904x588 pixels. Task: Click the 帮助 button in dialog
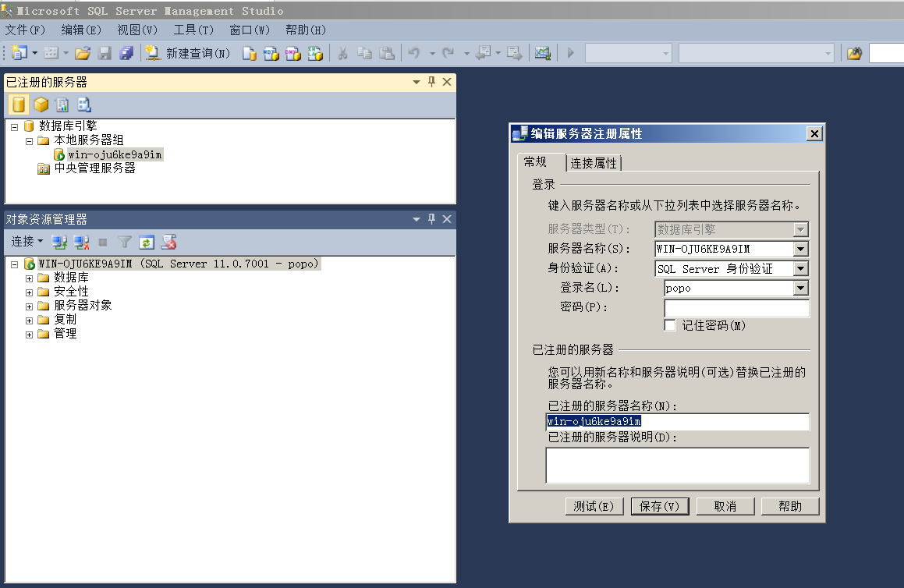click(790, 506)
